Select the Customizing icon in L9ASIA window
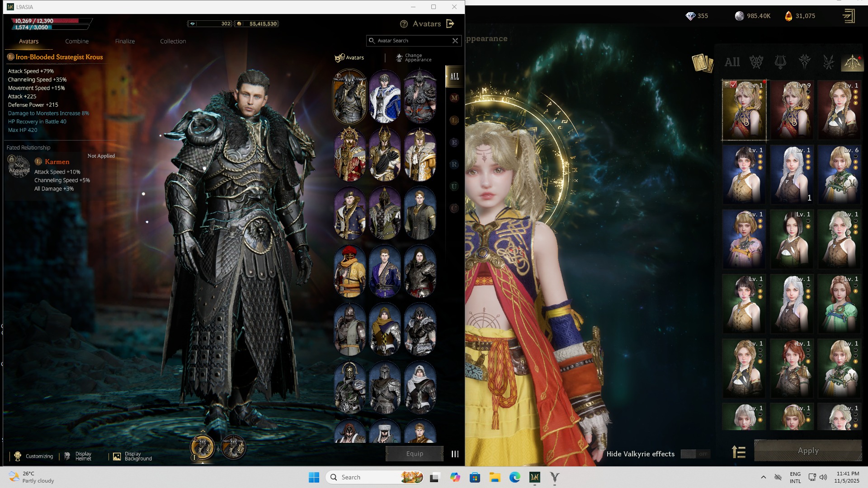Image resolution: width=868 pixels, height=488 pixels. [x=18, y=456]
